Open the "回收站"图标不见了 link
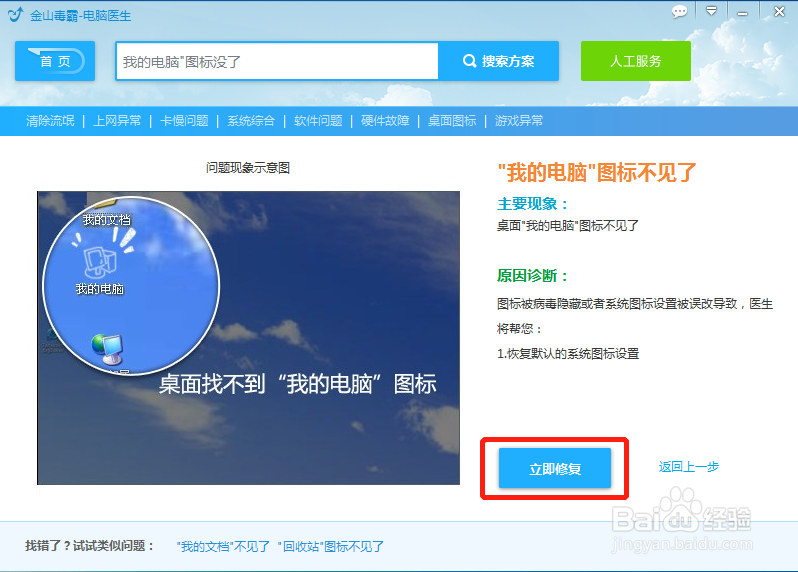Image resolution: width=798 pixels, height=572 pixels. [x=330, y=547]
